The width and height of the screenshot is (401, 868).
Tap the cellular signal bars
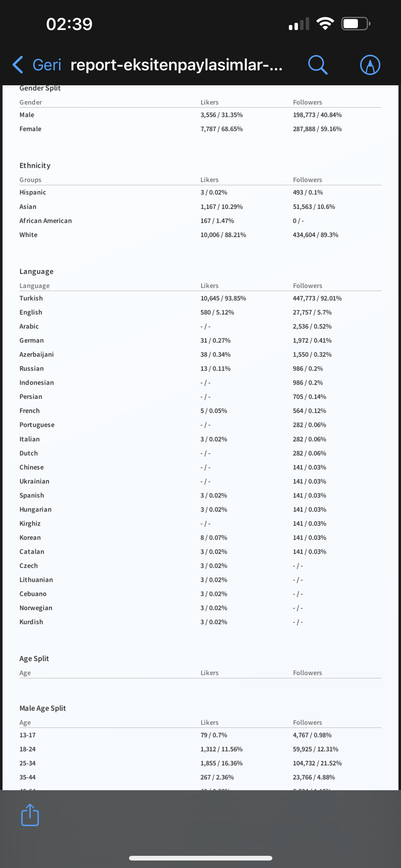click(299, 24)
